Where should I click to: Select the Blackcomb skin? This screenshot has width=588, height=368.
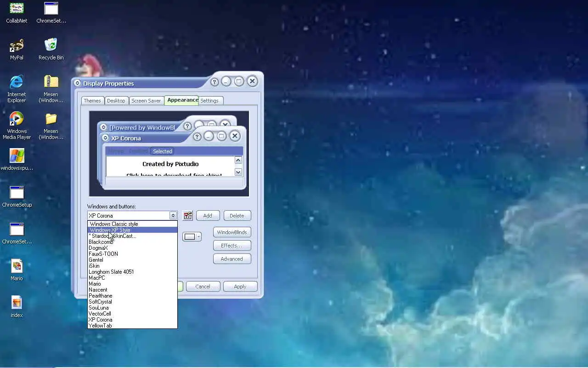tap(132, 242)
